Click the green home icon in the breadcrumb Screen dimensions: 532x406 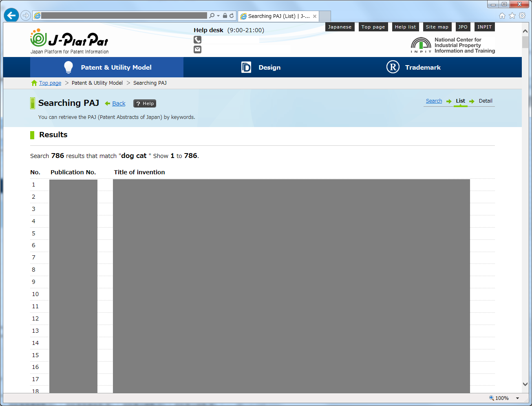(34, 83)
